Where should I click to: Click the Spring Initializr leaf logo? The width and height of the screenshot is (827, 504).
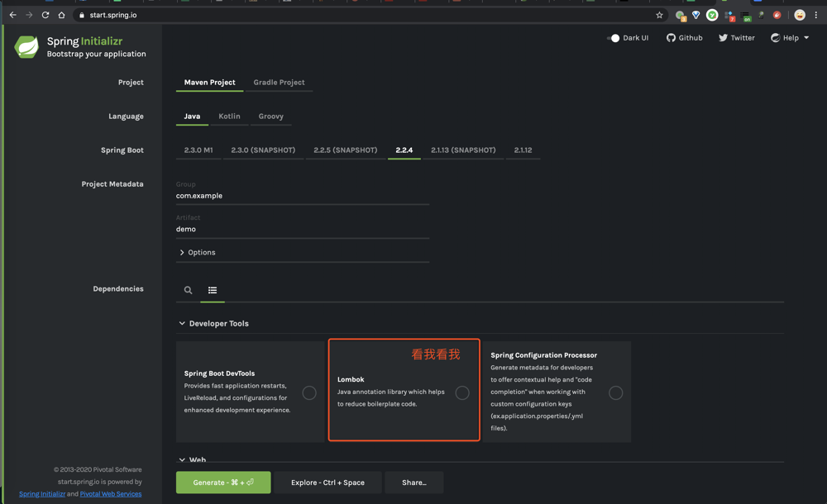tap(26, 47)
